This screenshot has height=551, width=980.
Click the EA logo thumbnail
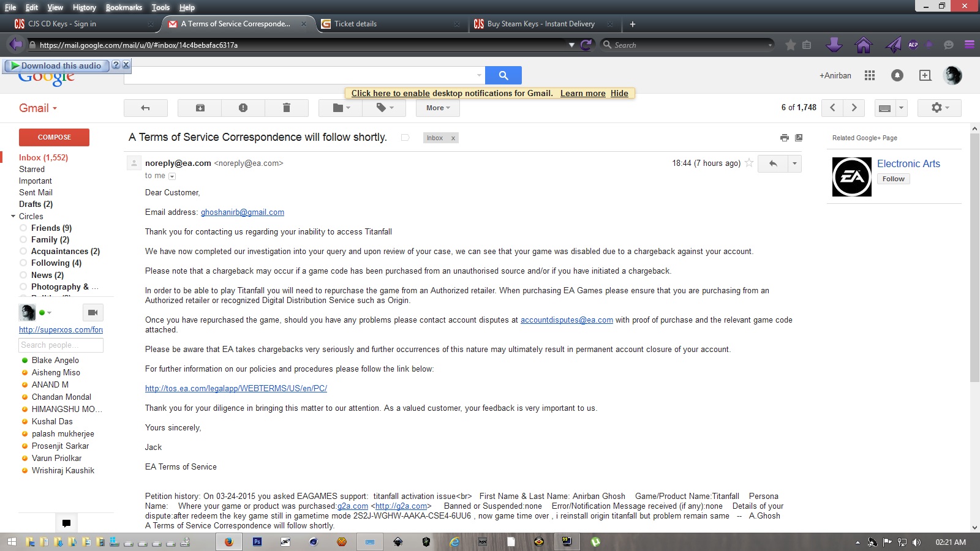(851, 177)
